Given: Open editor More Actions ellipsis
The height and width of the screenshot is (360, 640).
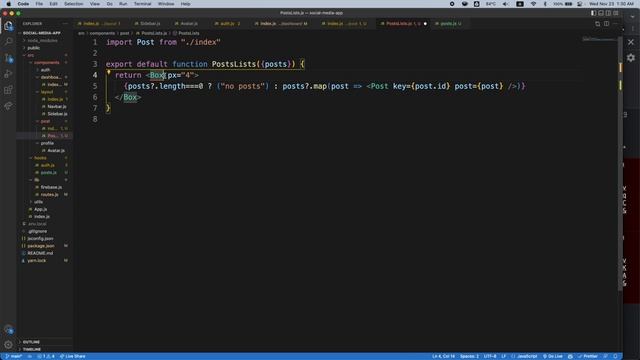Looking at the screenshot, I should click(x=616, y=24).
